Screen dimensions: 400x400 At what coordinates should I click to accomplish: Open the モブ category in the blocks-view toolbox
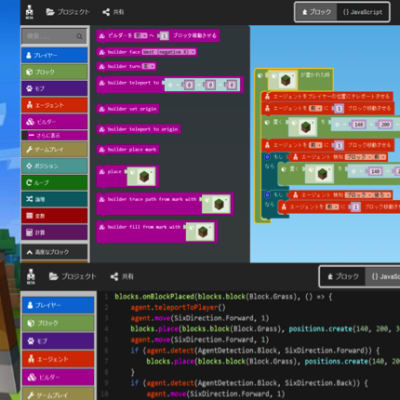(x=54, y=89)
